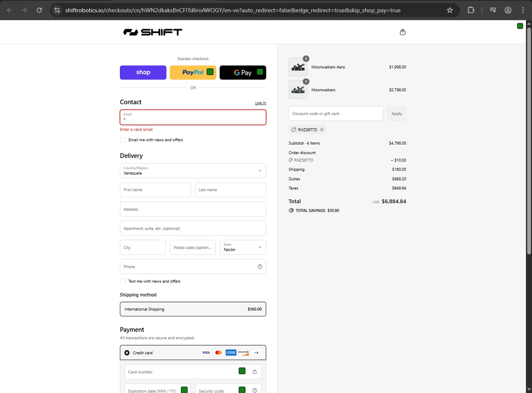Click the SHIFT logo in header
The width and height of the screenshot is (532, 393).
coord(153,32)
